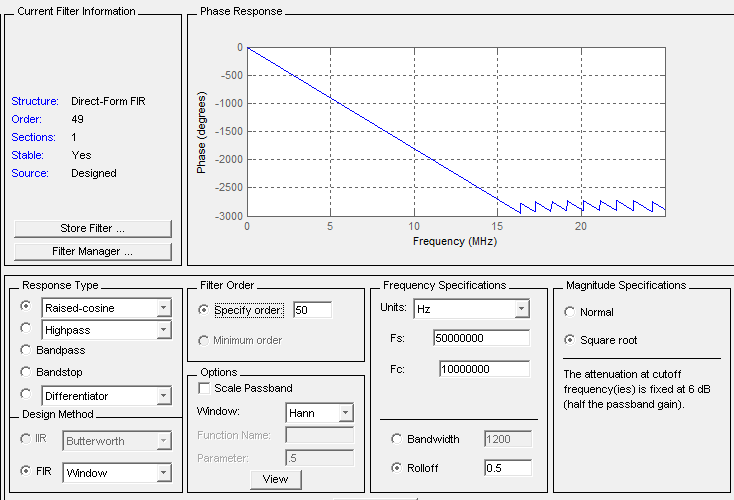This screenshot has width=734, height=500.
Task: Open the Hann window dropdown
Action: [345, 412]
